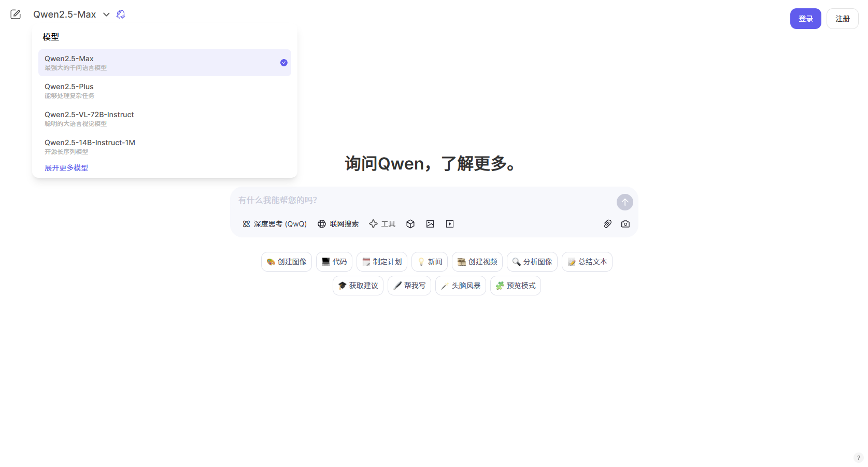Image resolution: width=868 pixels, height=467 pixels.
Task: Click the 注册 register button
Action: [842, 19]
